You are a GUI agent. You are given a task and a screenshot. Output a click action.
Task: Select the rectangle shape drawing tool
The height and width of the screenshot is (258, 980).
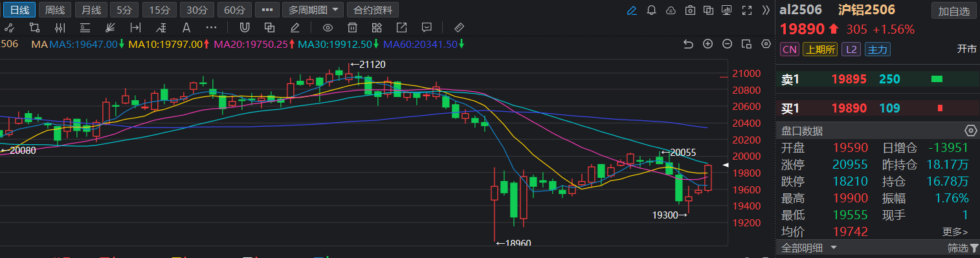point(35,27)
